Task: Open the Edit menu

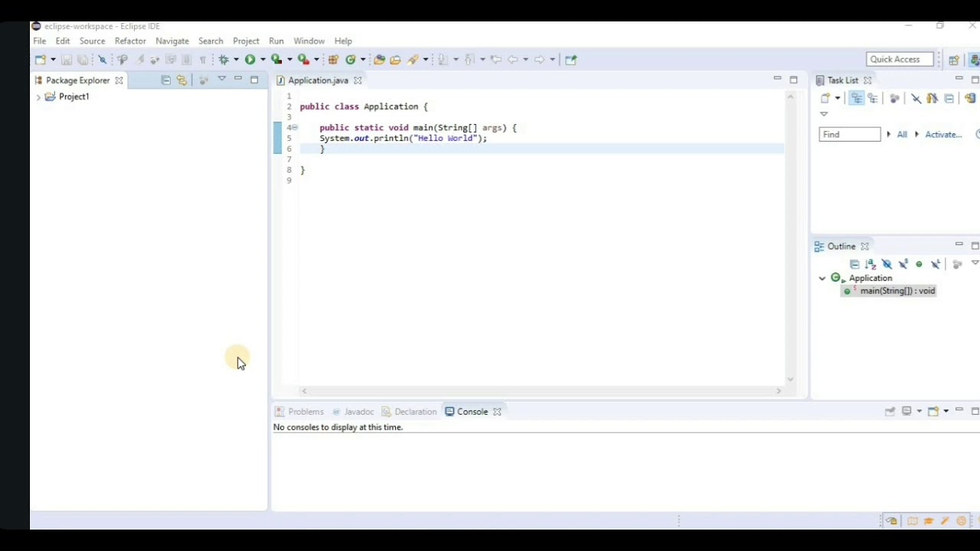Action: click(x=63, y=41)
